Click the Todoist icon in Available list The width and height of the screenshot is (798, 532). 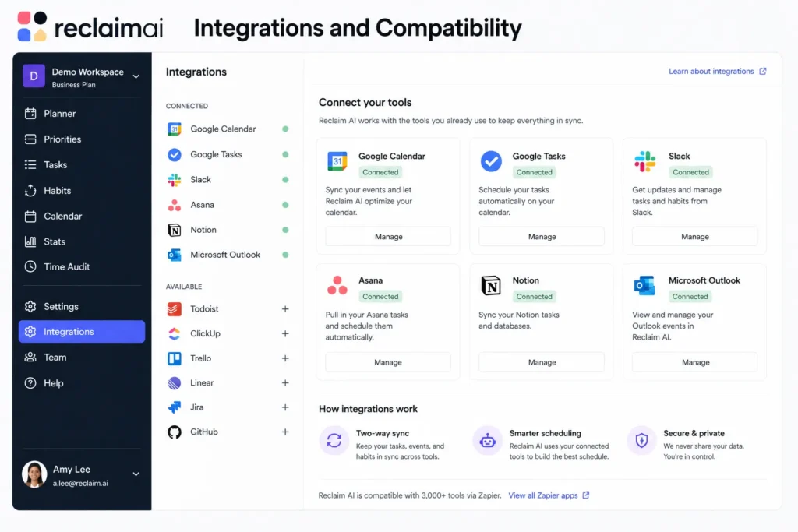[x=175, y=308]
